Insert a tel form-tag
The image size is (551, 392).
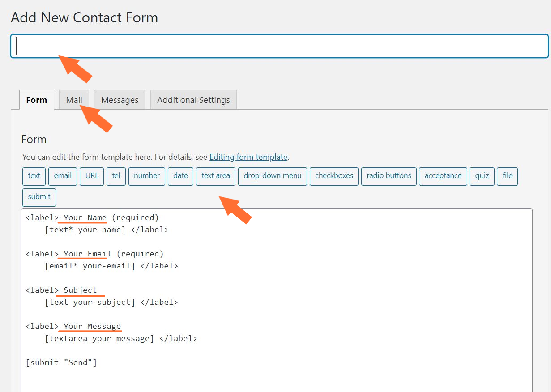(116, 176)
